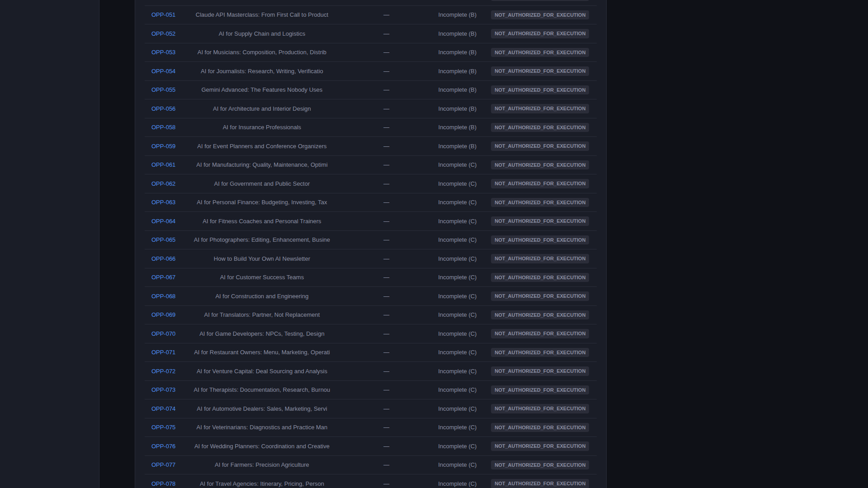Open opportunity OPP-055
The height and width of the screenshot is (488, 868).
[163, 90]
